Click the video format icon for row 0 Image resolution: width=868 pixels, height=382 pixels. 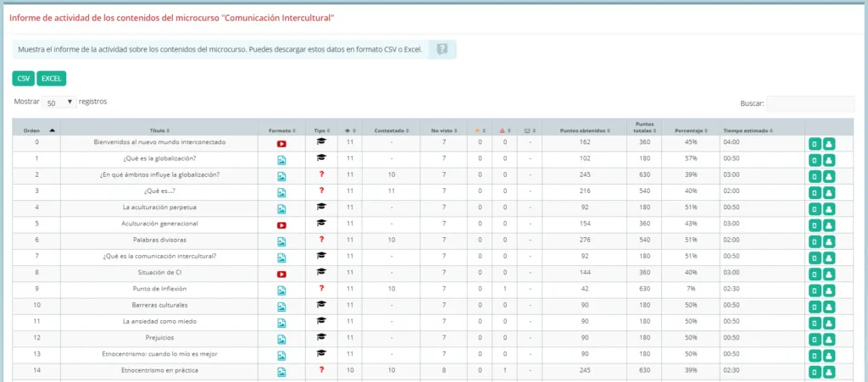(281, 144)
